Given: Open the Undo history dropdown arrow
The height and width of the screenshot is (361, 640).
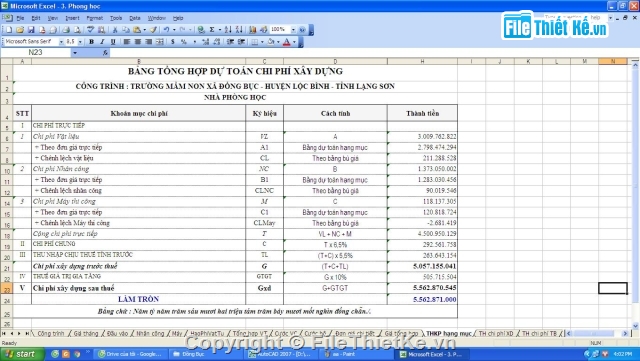Looking at the screenshot, I should coord(174,30).
